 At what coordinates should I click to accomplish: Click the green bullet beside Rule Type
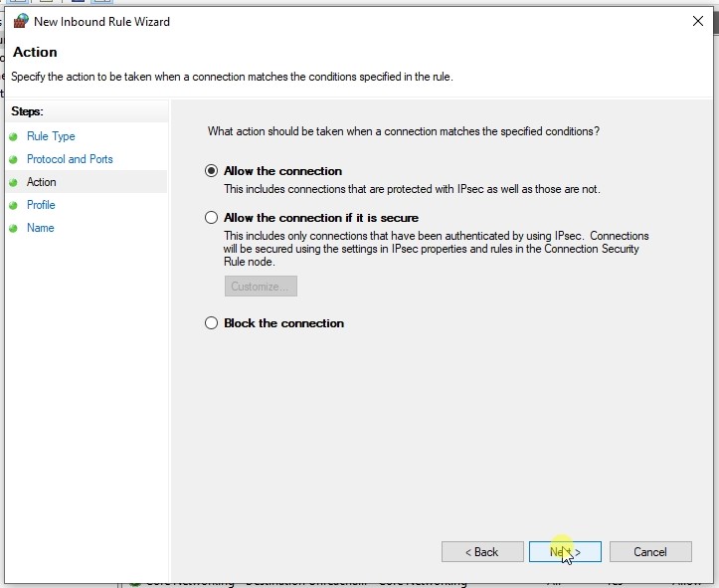14,137
